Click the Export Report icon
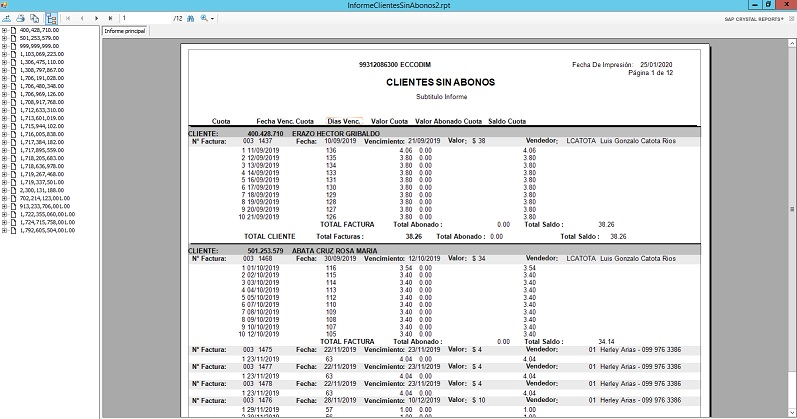 (x=7, y=18)
